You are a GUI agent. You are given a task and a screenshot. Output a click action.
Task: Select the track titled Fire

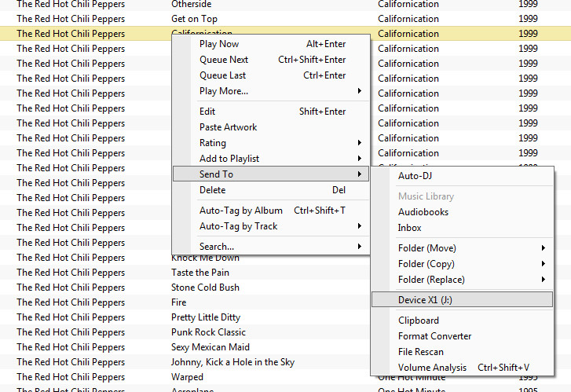click(x=178, y=302)
